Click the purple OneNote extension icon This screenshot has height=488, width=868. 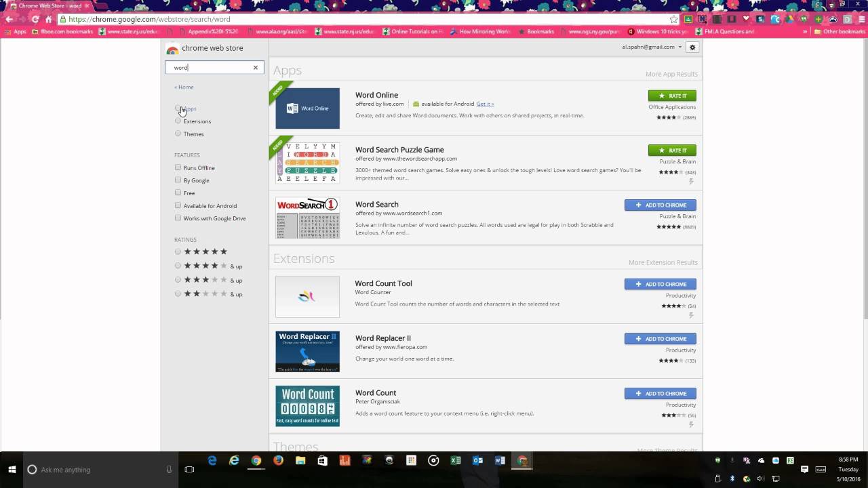[703, 19]
